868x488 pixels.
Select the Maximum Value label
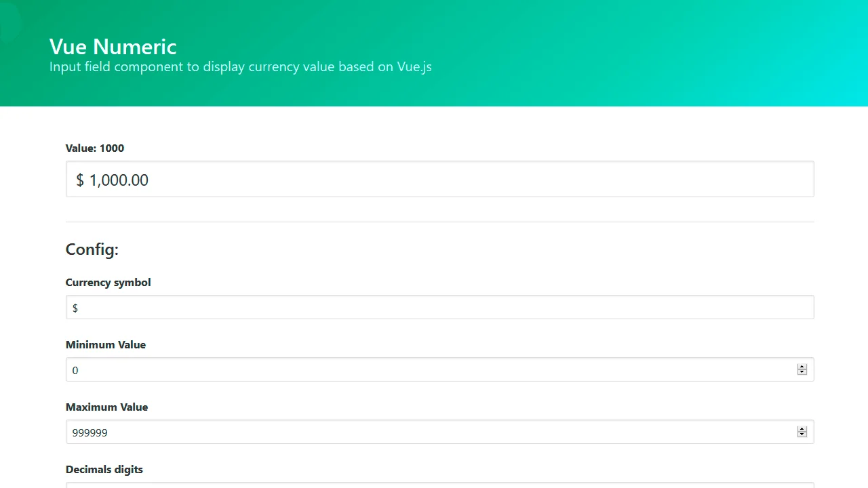coord(106,407)
